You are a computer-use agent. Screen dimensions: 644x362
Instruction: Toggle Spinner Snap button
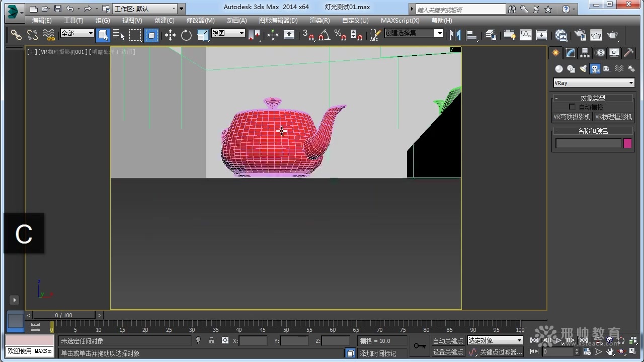click(356, 35)
